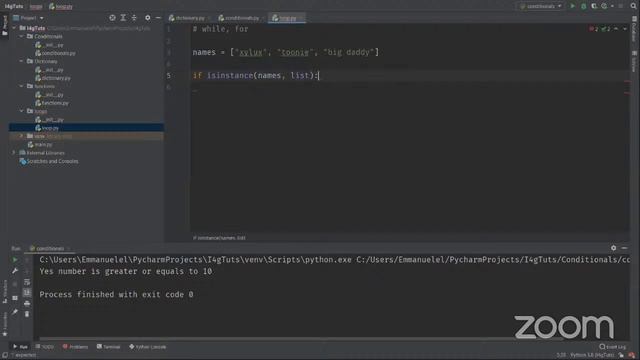Expand the venv folder
Screen dimensions: 640x360
[x=21, y=136]
